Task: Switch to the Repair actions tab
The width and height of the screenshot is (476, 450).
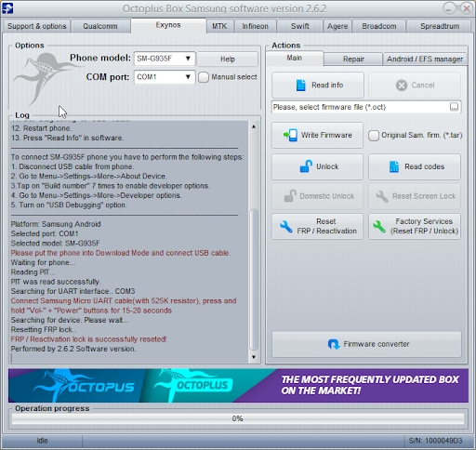Action: tap(353, 59)
